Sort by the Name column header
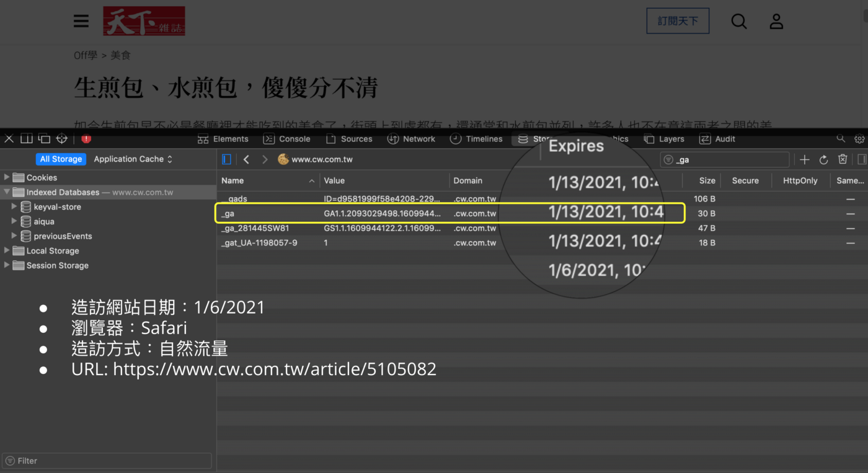The image size is (868, 473). pyautogui.click(x=268, y=180)
